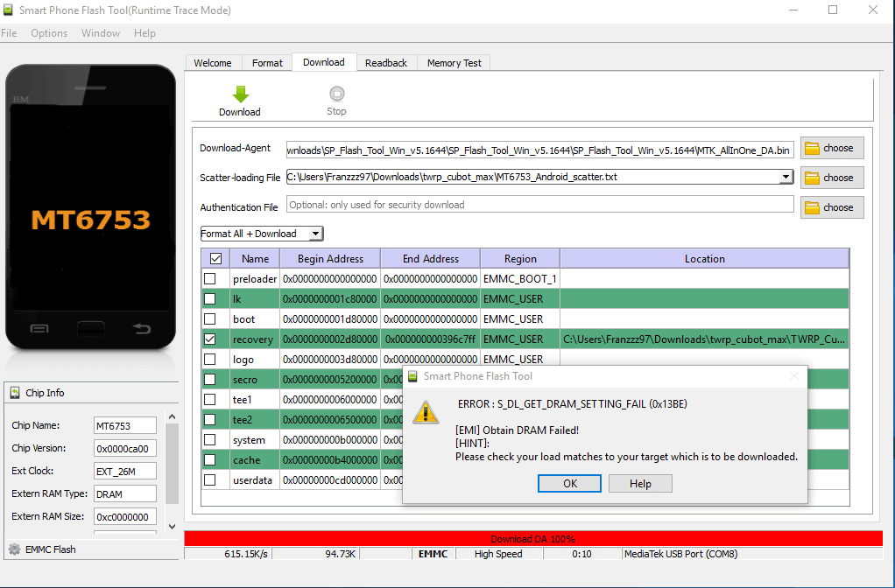The image size is (895, 588).
Task: Switch to the Readback tab
Action: pos(386,63)
